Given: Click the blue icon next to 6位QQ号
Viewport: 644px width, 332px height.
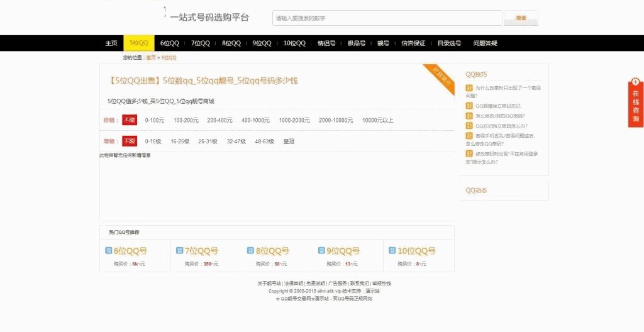Looking at the screenshot, I should coord(108,251).
